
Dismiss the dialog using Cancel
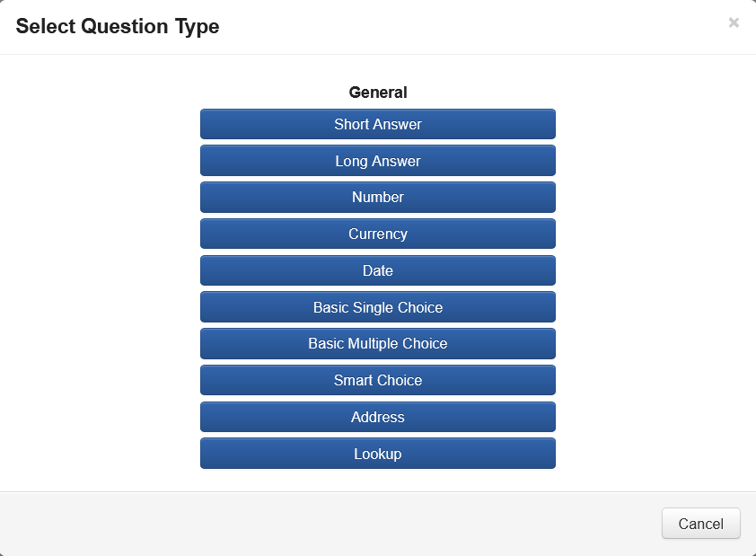700,524
